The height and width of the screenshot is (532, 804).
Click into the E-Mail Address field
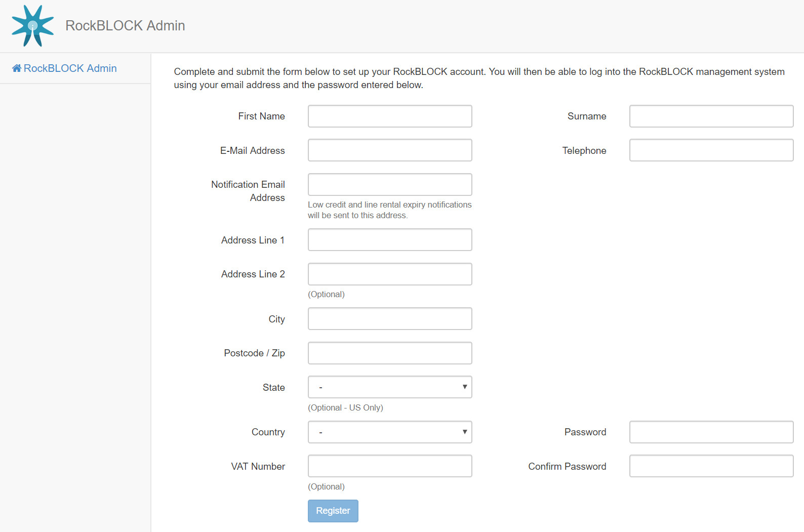tap(390, 150)
